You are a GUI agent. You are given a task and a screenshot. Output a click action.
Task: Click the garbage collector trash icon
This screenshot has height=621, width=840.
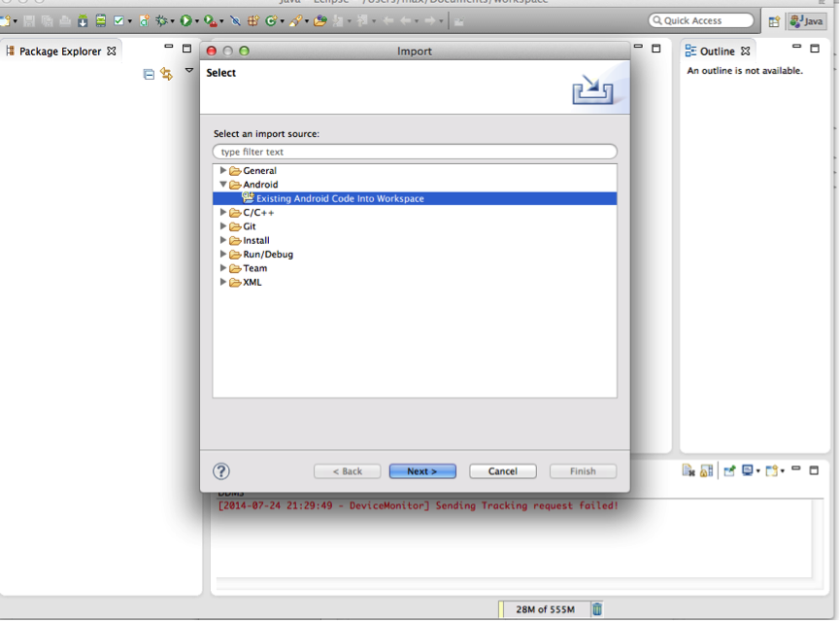coord(597,609)
